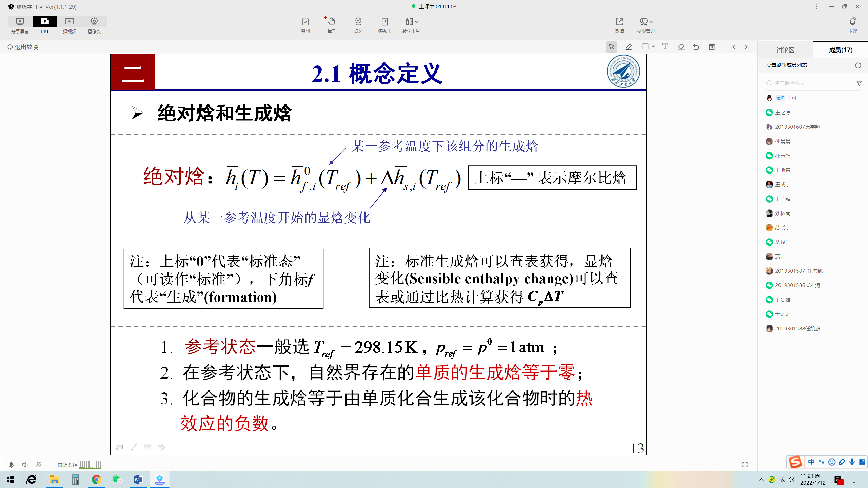Switch to the discussion (讨论区) tab
The image size is (868, 488).
click(x=785, y=50)
